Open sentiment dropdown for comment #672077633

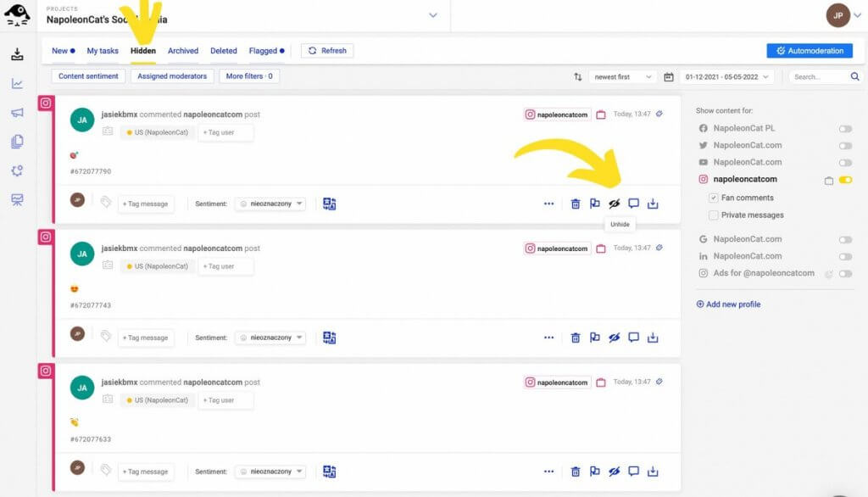click(270, 472)
